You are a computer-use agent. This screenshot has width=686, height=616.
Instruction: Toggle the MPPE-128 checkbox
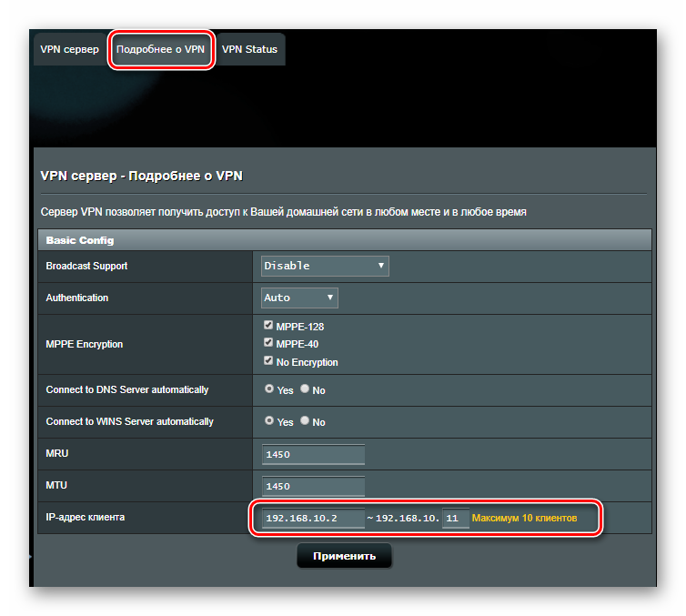point(268,325)
